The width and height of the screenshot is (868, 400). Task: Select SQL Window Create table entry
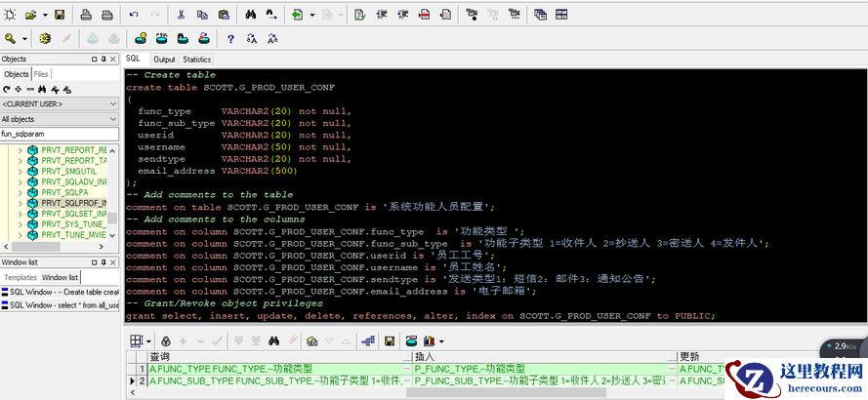click(x=60, y=292)
